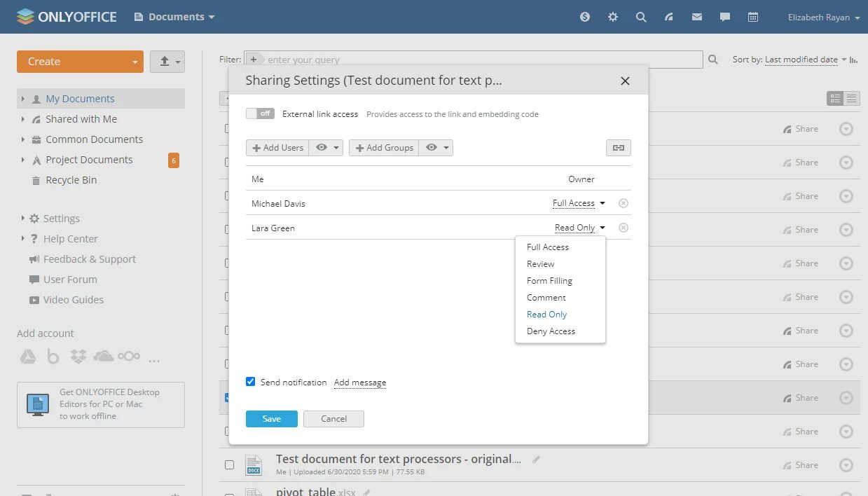868x496 pixels.
Task: Select Review from access menu
Action: click(540, 264)
